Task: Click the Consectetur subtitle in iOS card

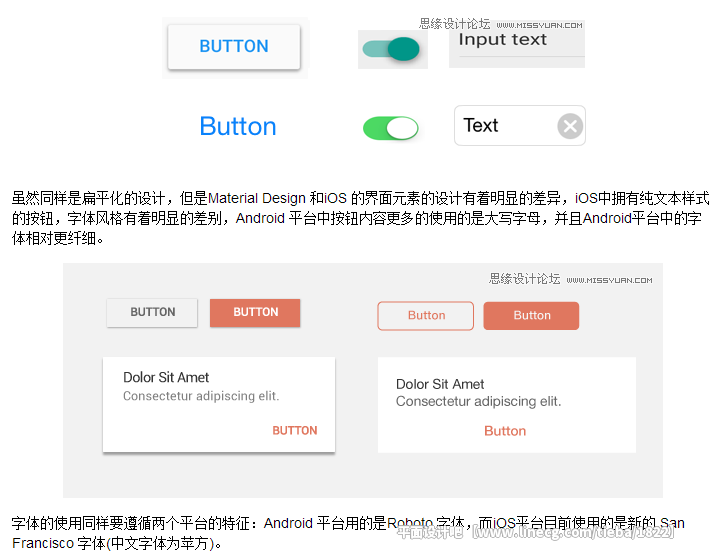Action: tap(478, 401)
